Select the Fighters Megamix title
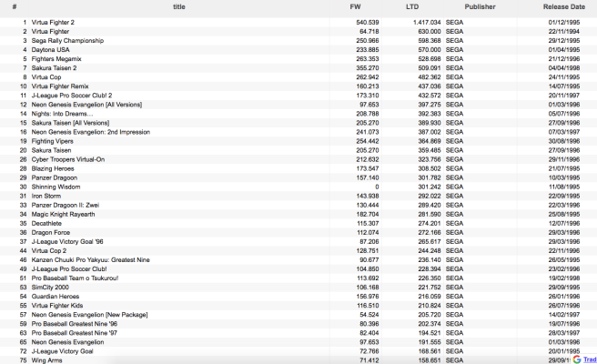This screenshot has height=364, width=597. pyautogui.click(x=56, y=59)
